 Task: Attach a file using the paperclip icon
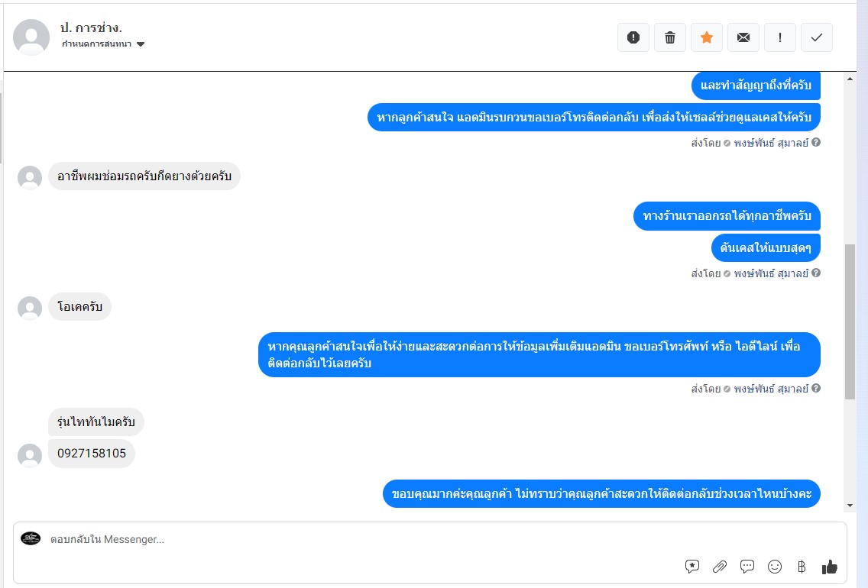pos(720,567)
